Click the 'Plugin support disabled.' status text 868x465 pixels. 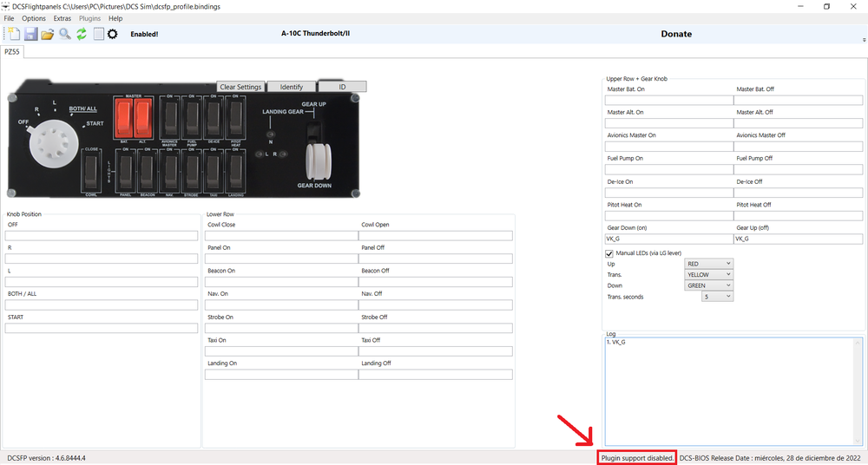tap(637, 458)
